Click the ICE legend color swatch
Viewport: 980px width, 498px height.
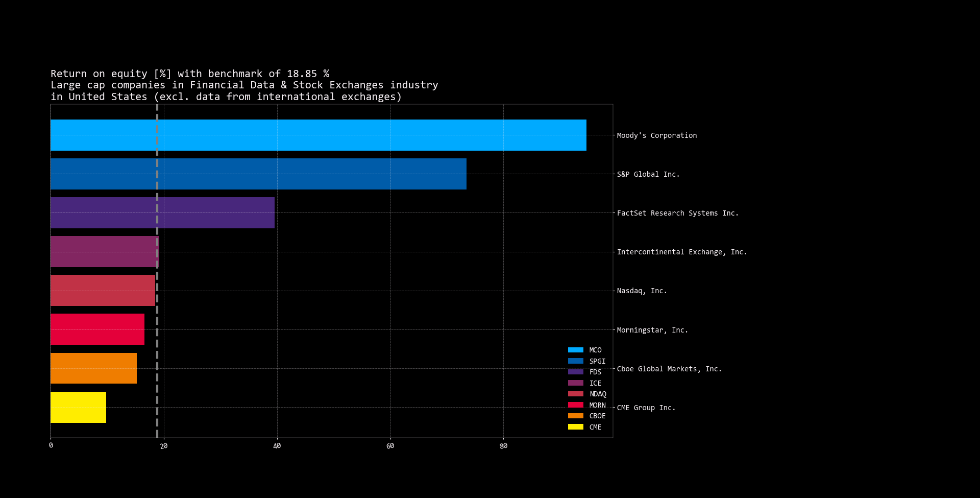[576, 383]
